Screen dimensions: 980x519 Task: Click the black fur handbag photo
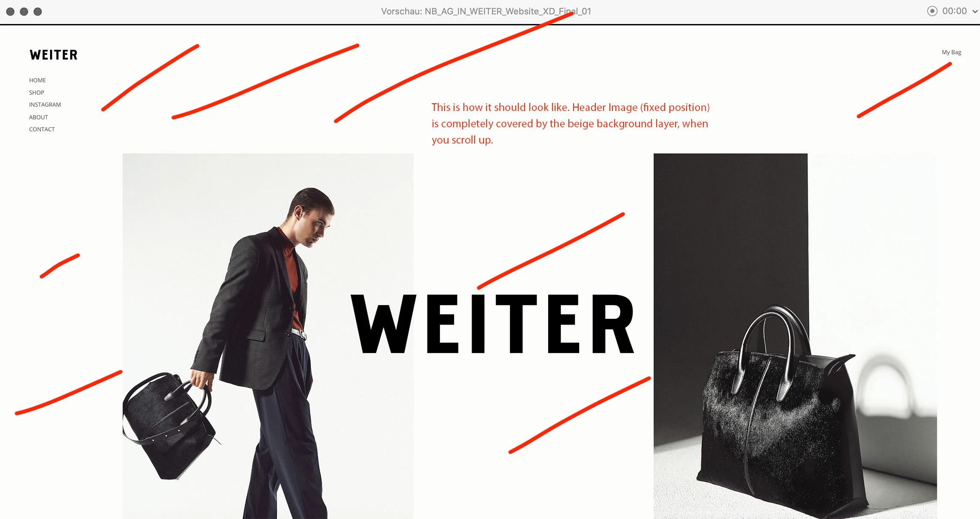[795, 336]
